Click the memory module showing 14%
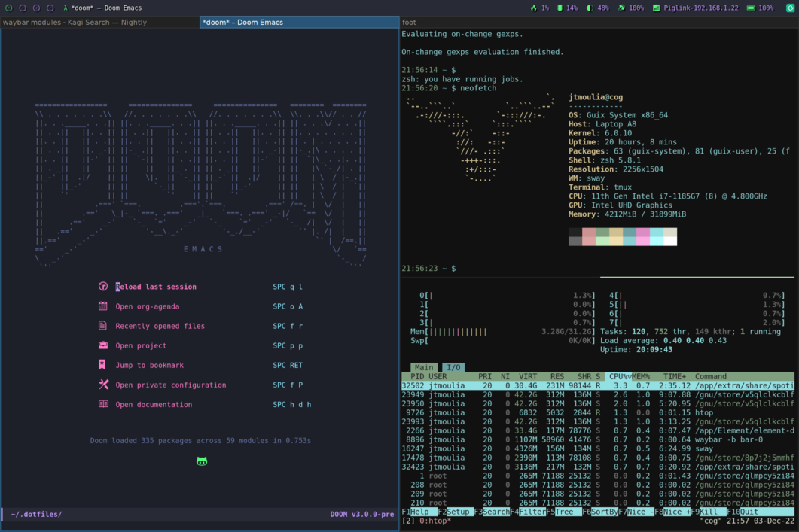799x532 pixels. coord(567,8)
